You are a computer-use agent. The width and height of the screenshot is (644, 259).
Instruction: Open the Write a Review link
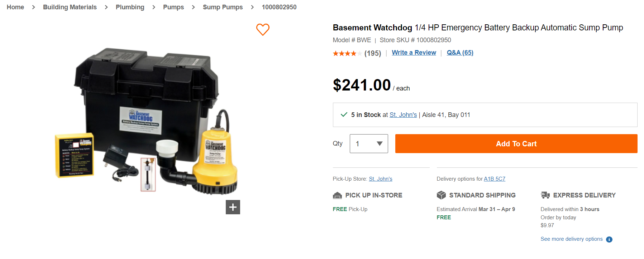click(x=414, y=53)
